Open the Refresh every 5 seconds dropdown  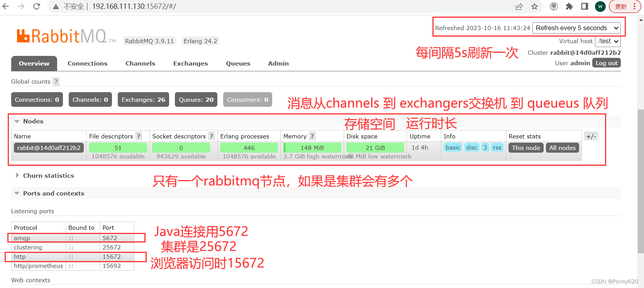tap(576, 28)
